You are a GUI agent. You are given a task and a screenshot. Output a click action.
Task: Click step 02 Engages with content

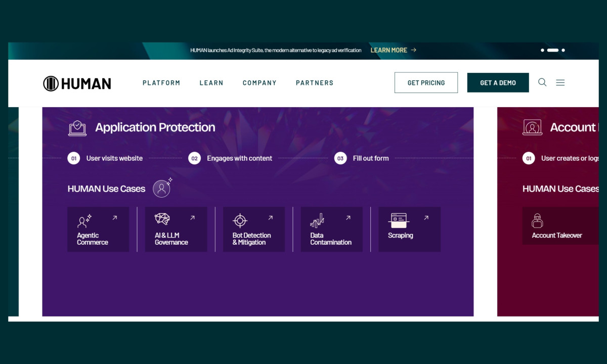pyautogui.click(x=230, y=158)
